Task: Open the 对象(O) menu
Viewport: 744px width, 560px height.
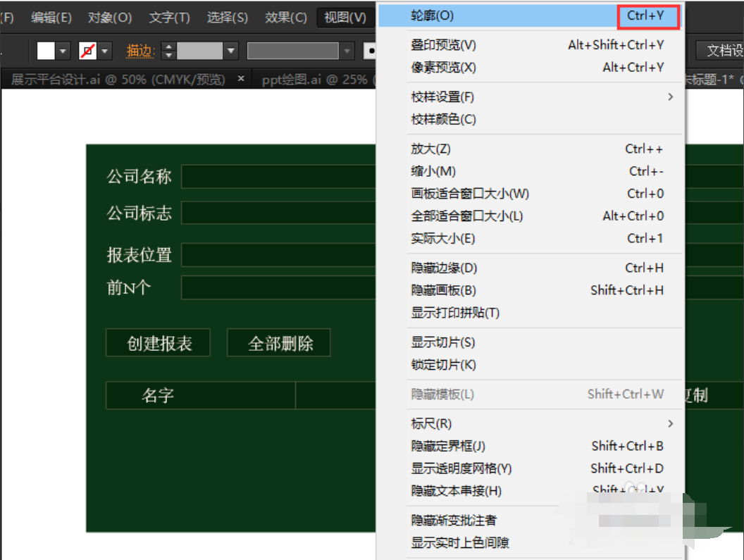Action: coord(110,18)
